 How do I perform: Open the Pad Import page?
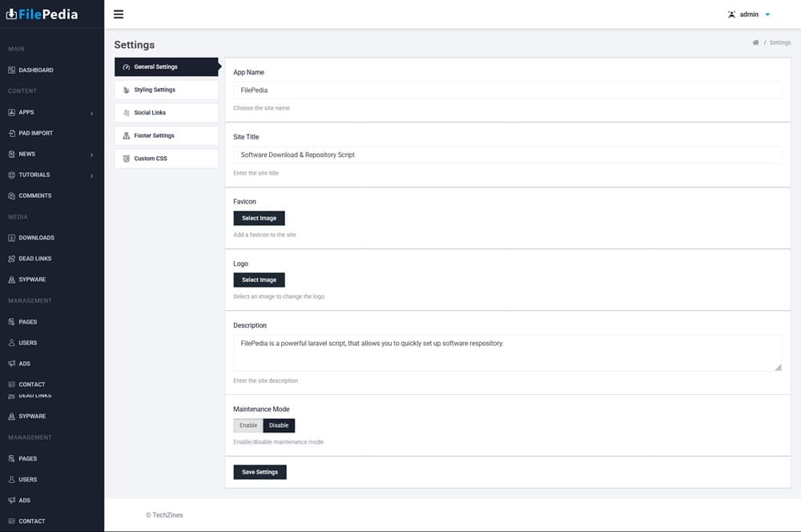click(35, 133)
